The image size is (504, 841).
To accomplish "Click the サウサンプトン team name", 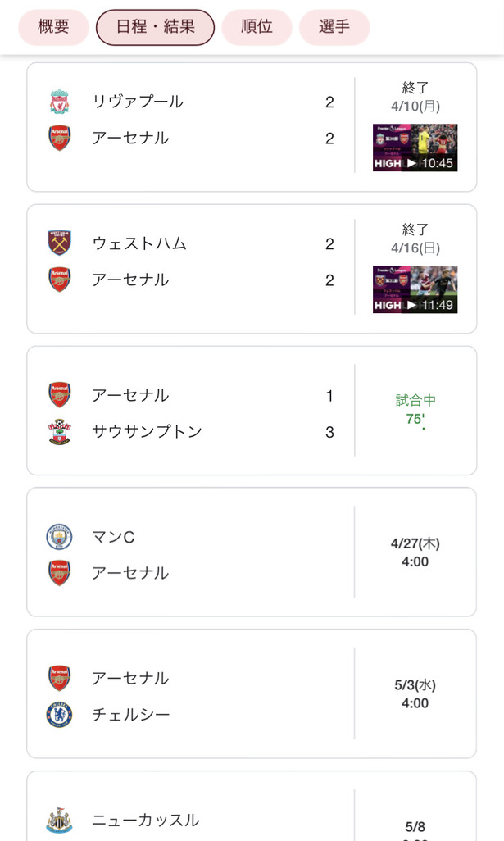I will pos(147,431).
